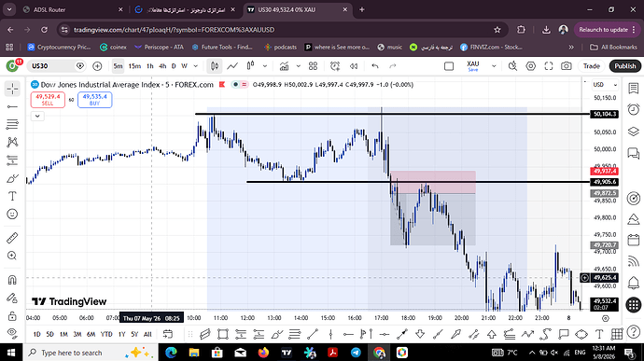Add a compare symbol with plus icon
This screenshot has height=361, width=644.
(97, 66)
